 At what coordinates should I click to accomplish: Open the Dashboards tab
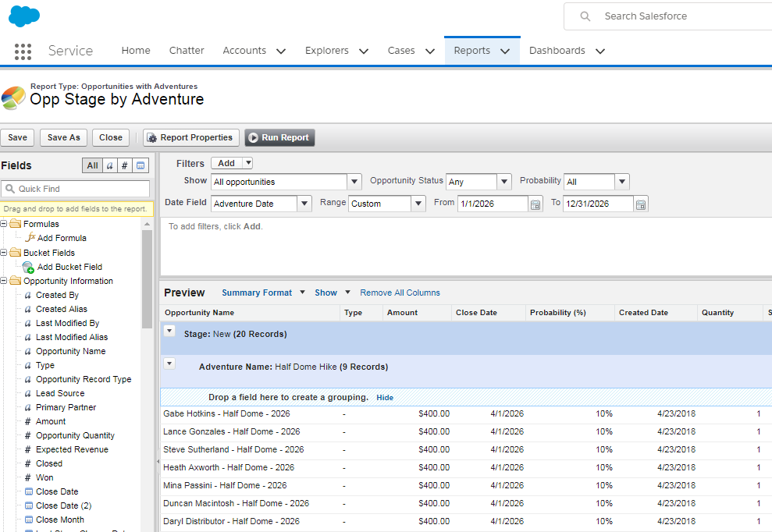[557, 51]
